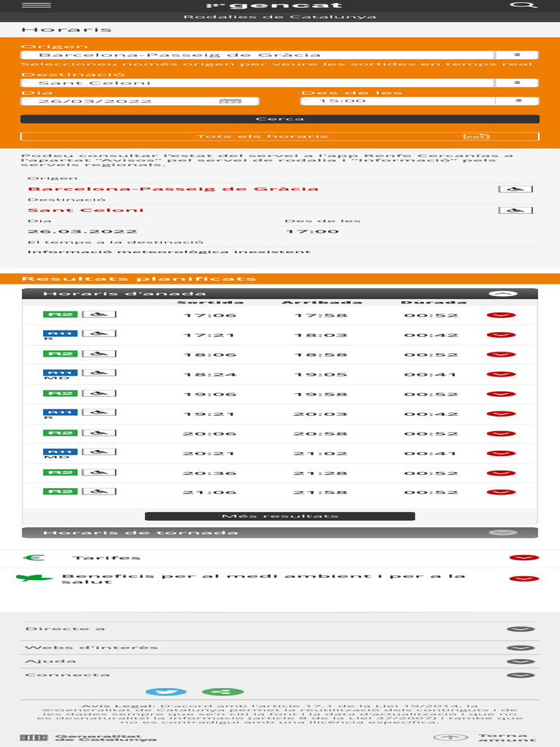Click wheelchair icon on 18:24 row
This screenshot has width=560, height=747.
(99, 373)
